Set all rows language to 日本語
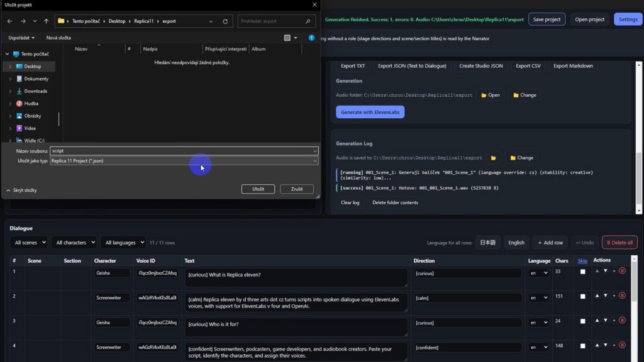The width and height of the screenshot is (644, 362). click(487, 243)
